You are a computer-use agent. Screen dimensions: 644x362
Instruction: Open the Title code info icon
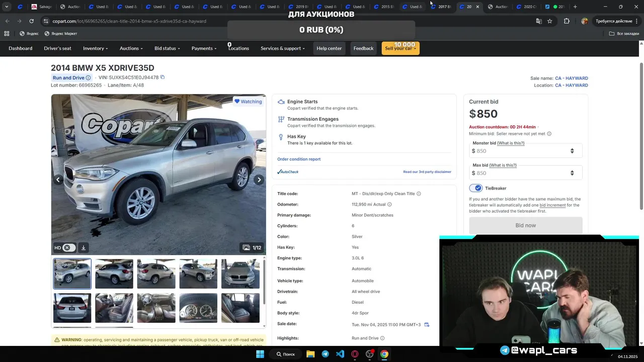[419, 194]
